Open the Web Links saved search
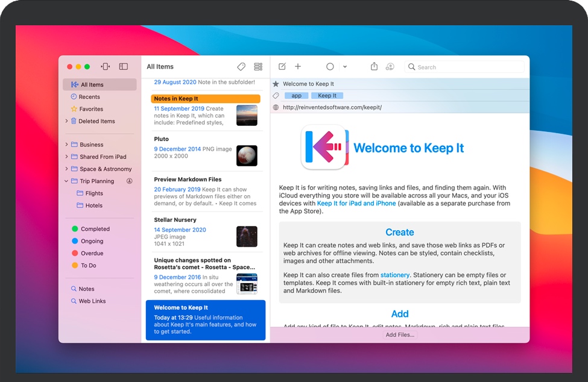 pyautogui.click(x=92, y=301)
